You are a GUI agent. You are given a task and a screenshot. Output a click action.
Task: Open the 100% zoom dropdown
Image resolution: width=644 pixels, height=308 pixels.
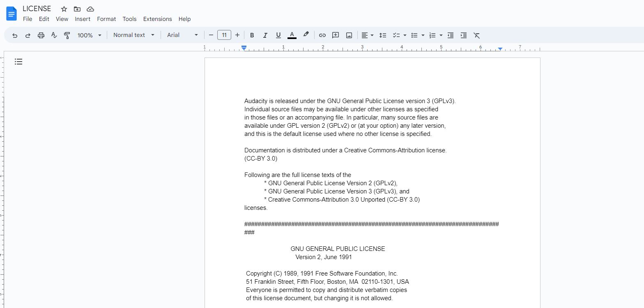89,35
